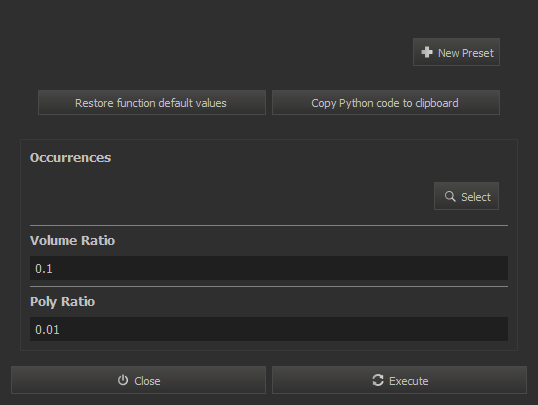538x405 pixels.
Task: Focus the Volume Ratio input field
Action: (269, 268)
